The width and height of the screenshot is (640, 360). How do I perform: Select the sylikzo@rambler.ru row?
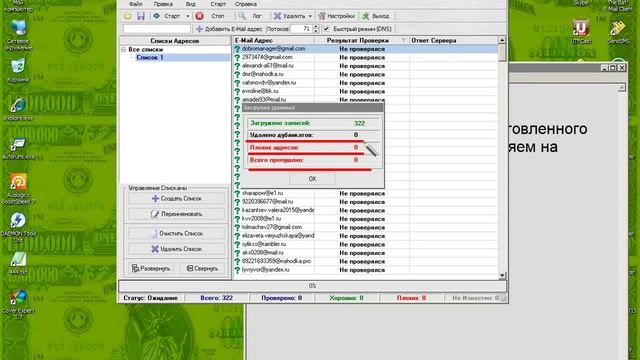pos(366,244)
